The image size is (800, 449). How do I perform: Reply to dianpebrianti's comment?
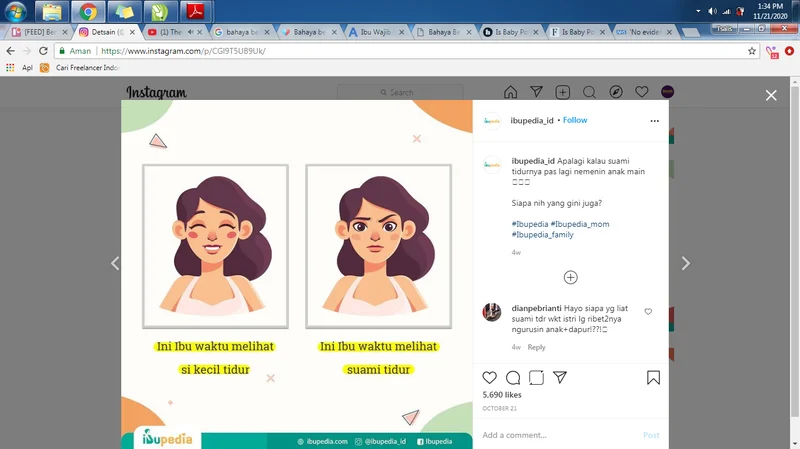536,347
